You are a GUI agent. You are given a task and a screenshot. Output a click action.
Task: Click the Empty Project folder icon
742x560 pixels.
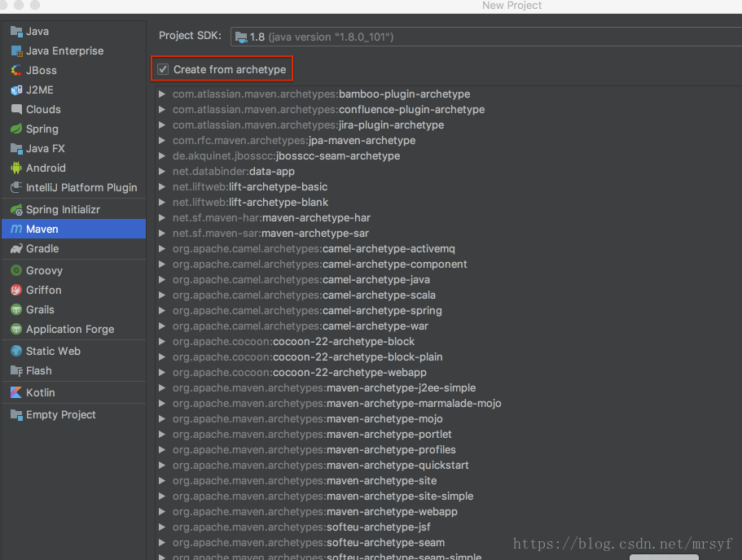click(x=16, y=415)
